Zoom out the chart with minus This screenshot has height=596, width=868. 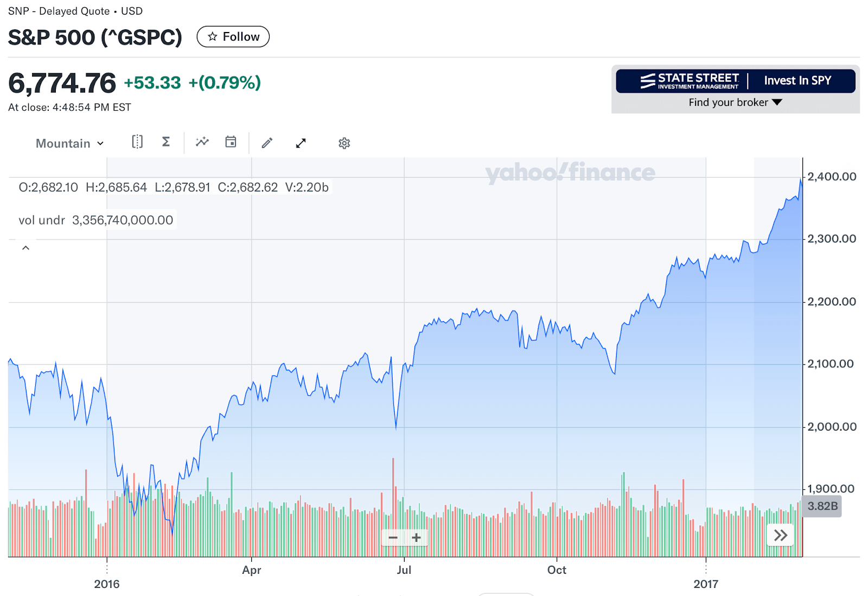pyautogui.click(x=393, y=538)
